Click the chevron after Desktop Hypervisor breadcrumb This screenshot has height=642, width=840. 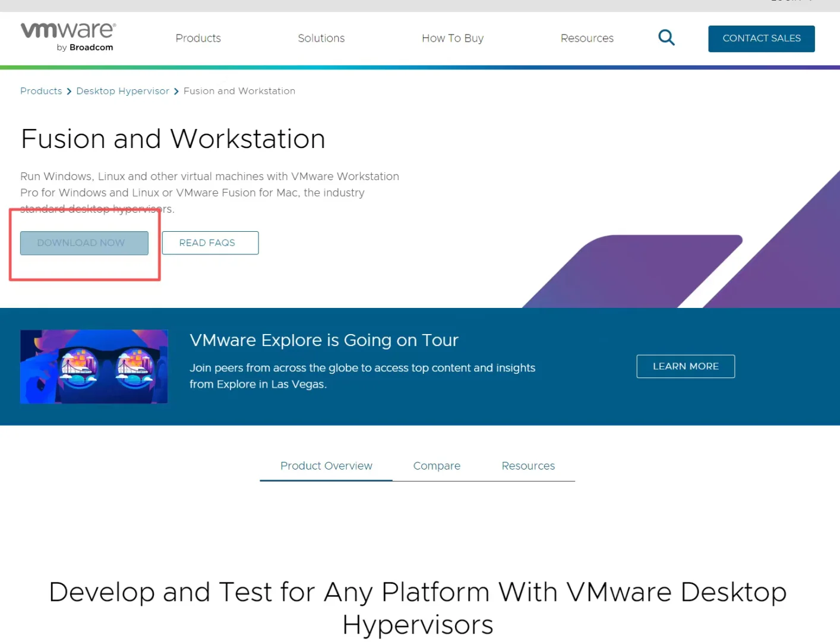176,91
